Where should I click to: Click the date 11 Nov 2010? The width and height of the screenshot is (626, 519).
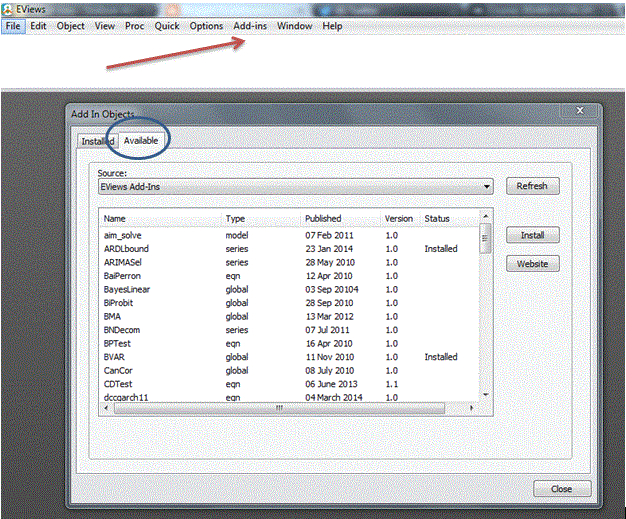click(x=330, y=357)
